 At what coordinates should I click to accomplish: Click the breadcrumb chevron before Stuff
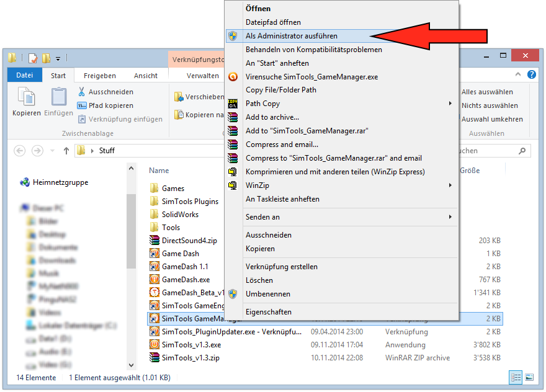[92, 151]
